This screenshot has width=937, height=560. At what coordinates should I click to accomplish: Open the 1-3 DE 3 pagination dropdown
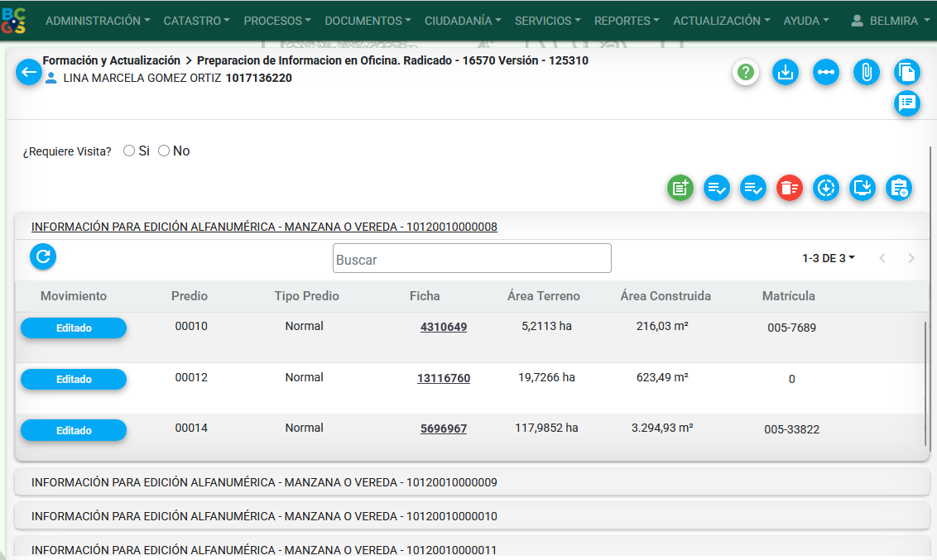click(829, 258)
